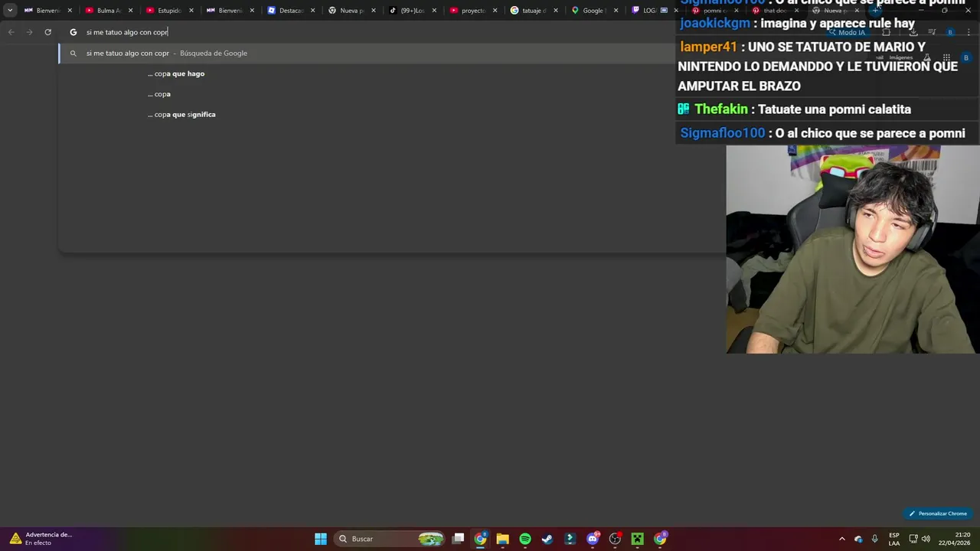Open the Chrome extensions puzzle icon
The height and width of the screenshot is (551, 980).
[886, 32]
